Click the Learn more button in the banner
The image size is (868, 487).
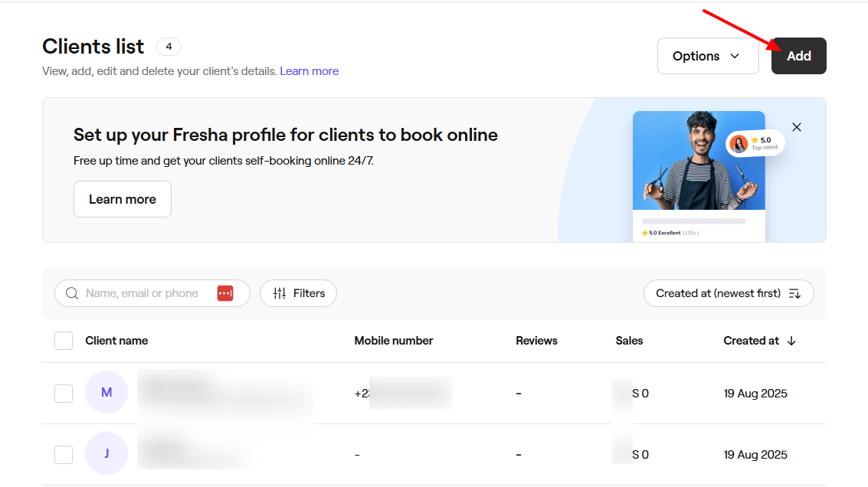pos(123,199)
